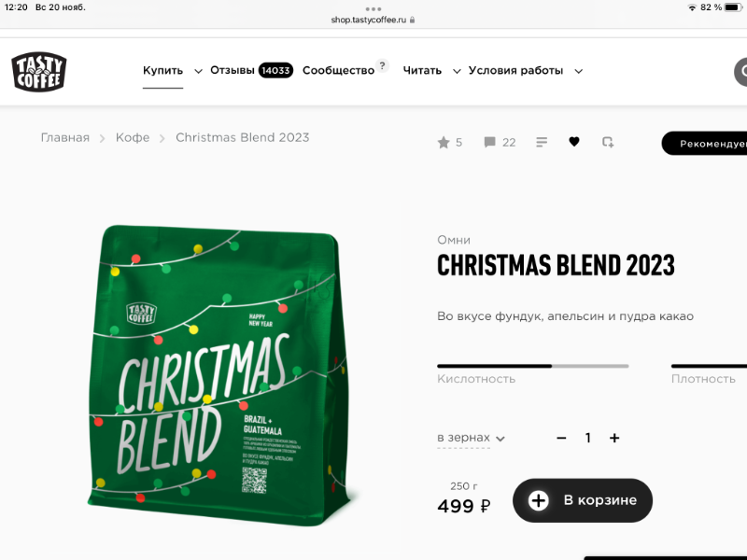Open the Сообщество menu item

coord(338,71)
